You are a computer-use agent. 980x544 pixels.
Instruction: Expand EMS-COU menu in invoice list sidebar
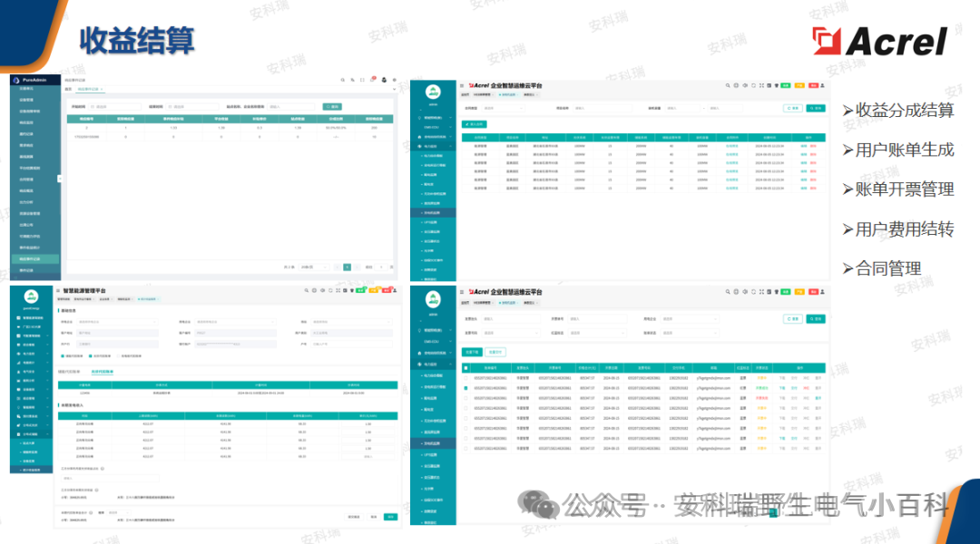click(x=433, y=342)
